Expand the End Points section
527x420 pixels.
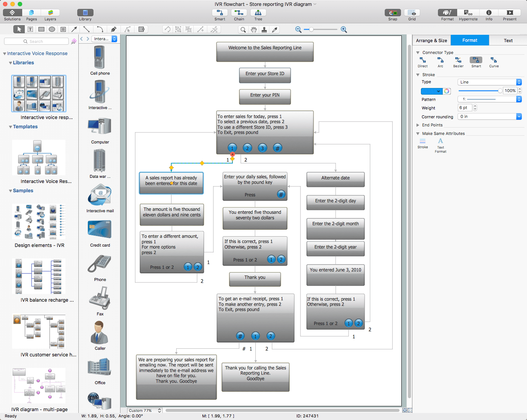[418, 125]
